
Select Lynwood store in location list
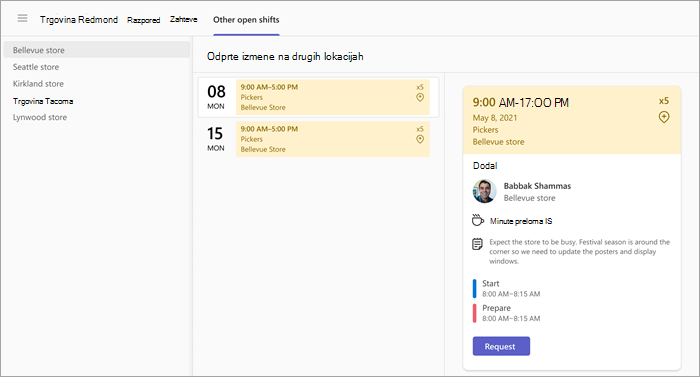click(40, 117)
